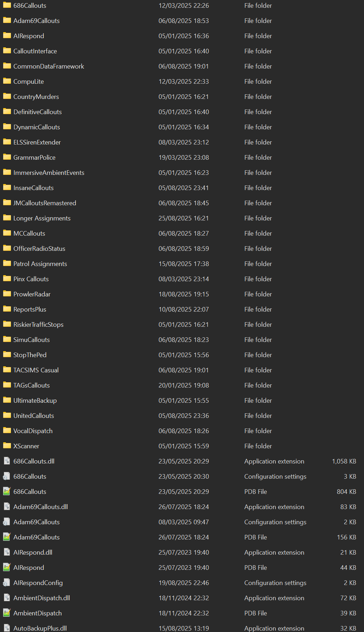364x632 pixels.
Task: Click the AmbientDispatch PDB file icon
Action: (x=7, y=613)
